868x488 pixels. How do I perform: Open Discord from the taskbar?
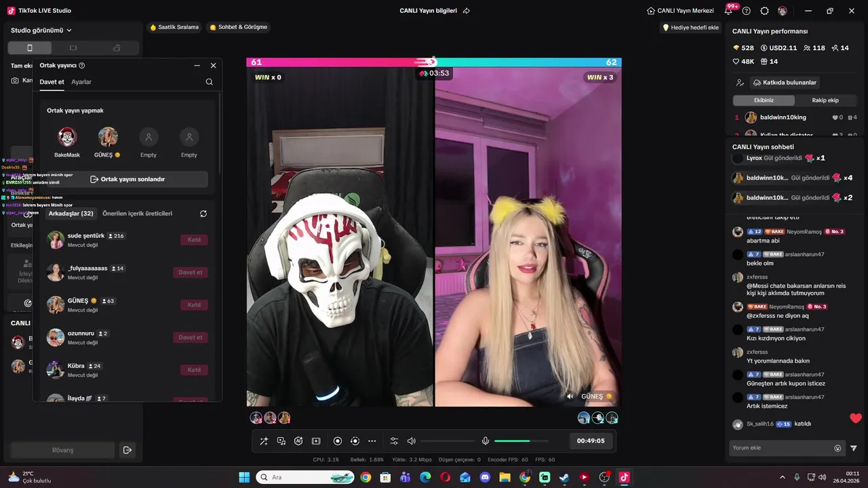(x=485, y=477)
